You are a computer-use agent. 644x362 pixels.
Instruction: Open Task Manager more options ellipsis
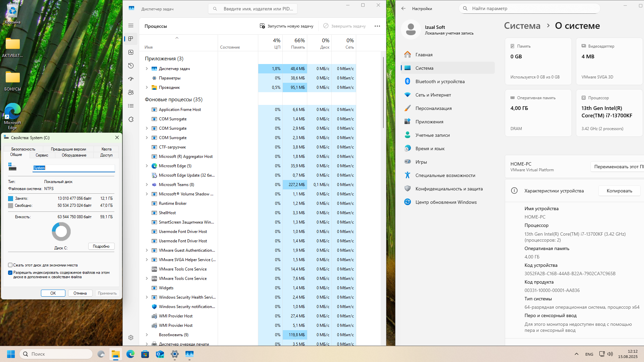click(x=377, y=26)
